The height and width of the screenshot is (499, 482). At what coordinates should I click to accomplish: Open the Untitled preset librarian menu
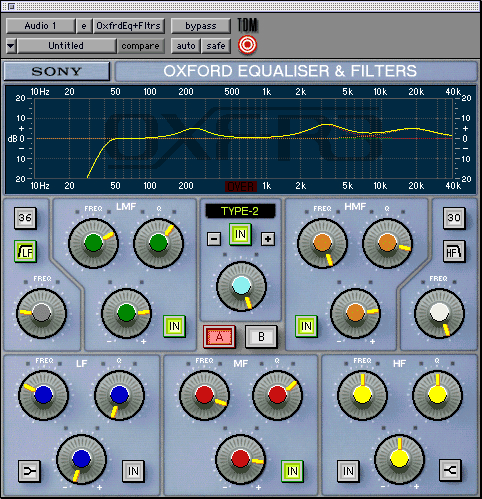click(x=66, y=46)
